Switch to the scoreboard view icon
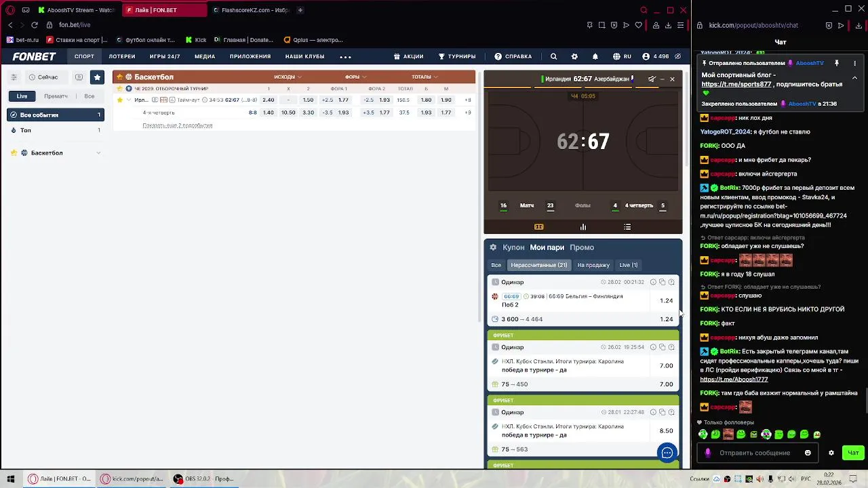The height and width of the screenshot is (488, 868). 539,227
